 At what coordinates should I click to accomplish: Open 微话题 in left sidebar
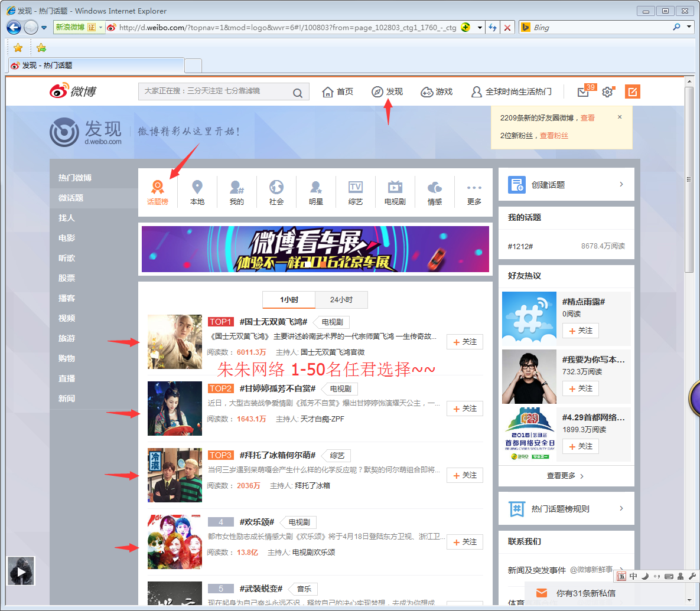[x=71, y=198]
